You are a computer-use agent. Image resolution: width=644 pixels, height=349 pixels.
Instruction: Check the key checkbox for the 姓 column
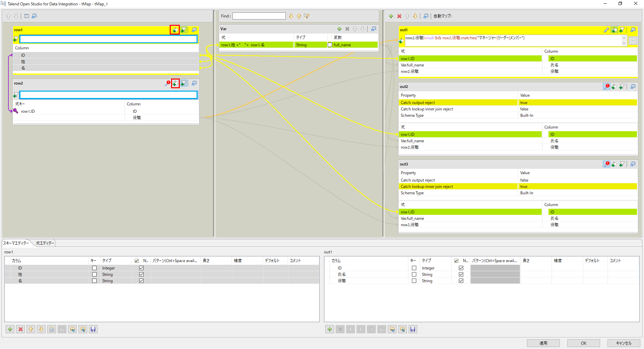[94, 274]
